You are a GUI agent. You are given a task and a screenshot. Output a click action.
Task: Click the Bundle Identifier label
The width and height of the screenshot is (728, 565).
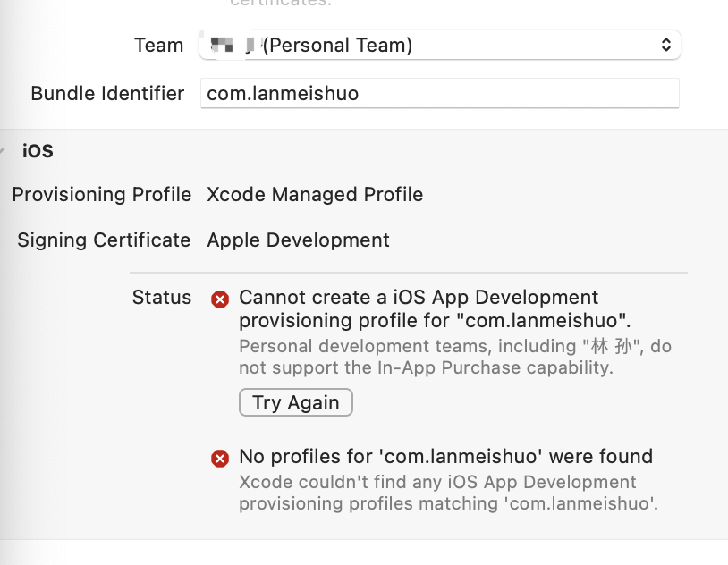[107, 93]
